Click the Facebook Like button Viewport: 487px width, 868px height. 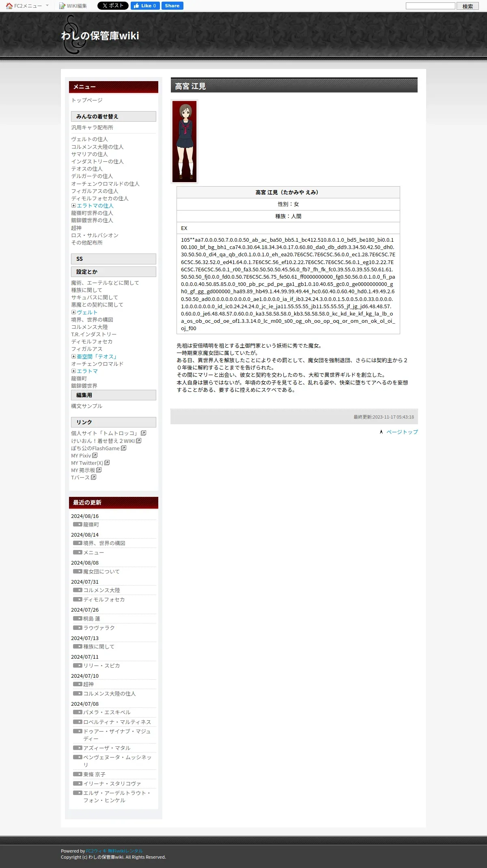145,6
